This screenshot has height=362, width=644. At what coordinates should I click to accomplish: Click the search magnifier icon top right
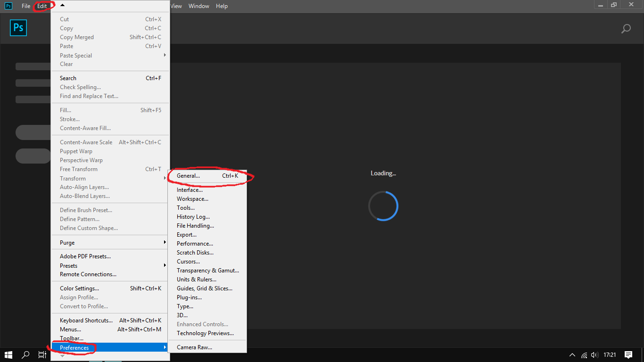[626, 29]
